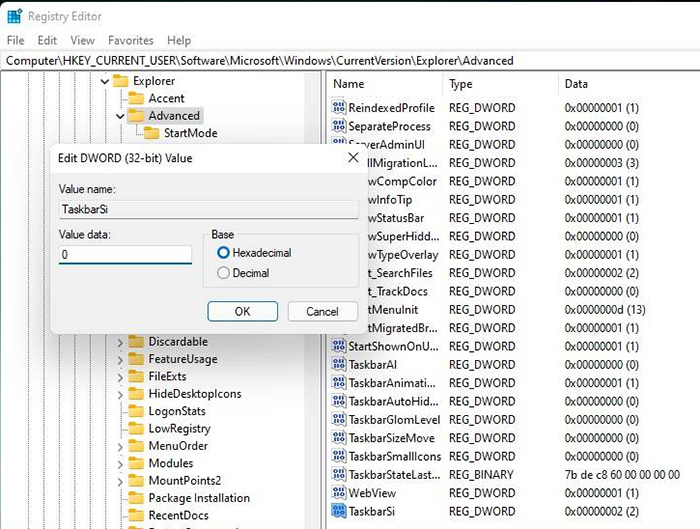Click the registry path address bar
Screen dimensions: 700x529
[x=350, y=61]
